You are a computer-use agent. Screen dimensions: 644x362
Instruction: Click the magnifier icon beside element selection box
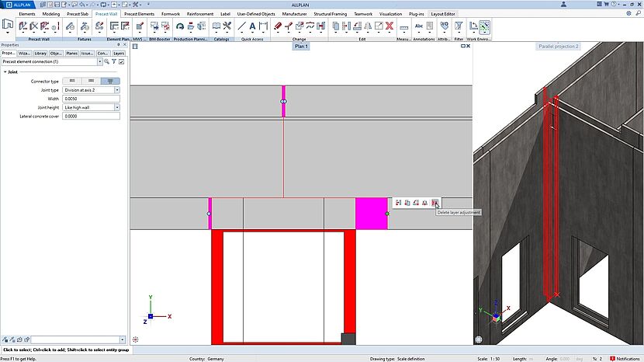[x=106, y=61]
